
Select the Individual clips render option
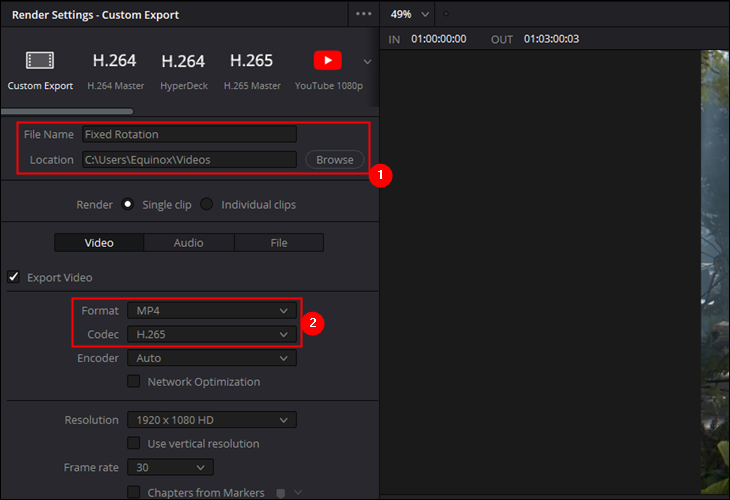pos(207,205)
